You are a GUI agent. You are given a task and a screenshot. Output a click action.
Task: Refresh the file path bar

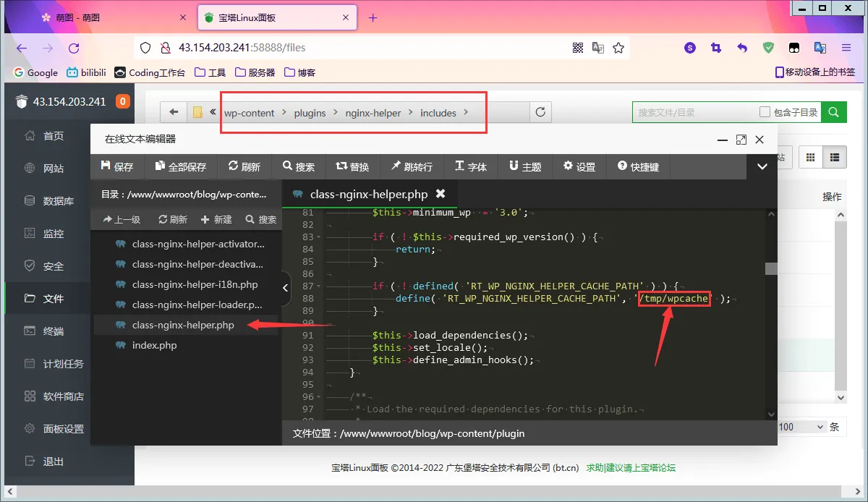(x=540, y=112)
